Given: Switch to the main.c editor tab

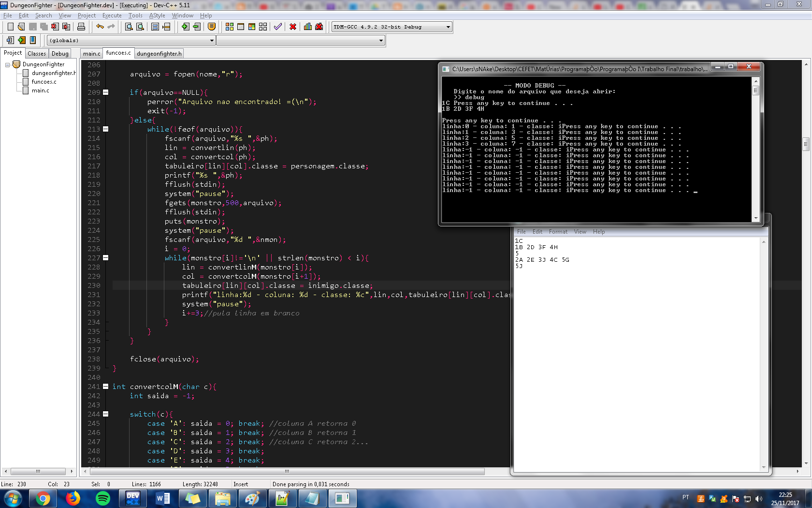Looking at the screenshot, I should [x=91, y=54].
